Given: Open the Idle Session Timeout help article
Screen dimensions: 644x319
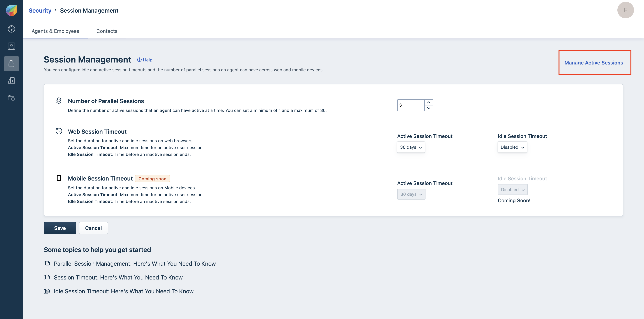Looking at the screenshot, I should 123,291.
